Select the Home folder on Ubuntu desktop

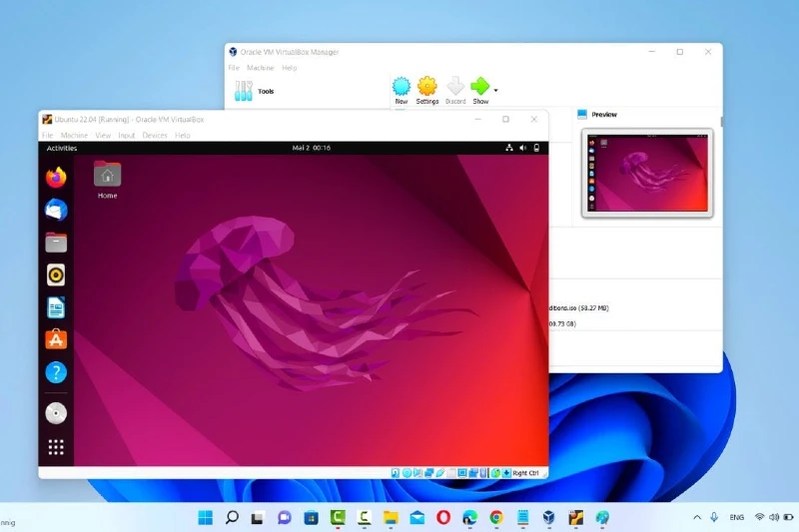click(x=107, y=180)
